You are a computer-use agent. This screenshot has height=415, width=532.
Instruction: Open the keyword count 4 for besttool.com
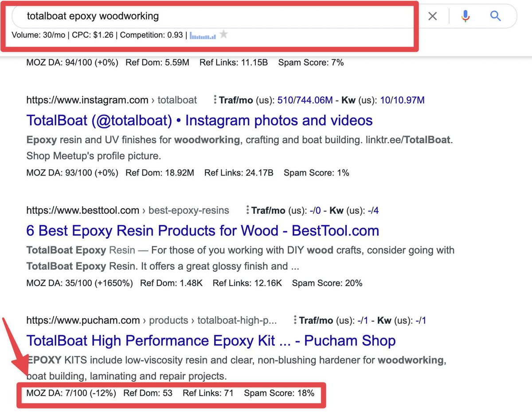click(376, 210)
